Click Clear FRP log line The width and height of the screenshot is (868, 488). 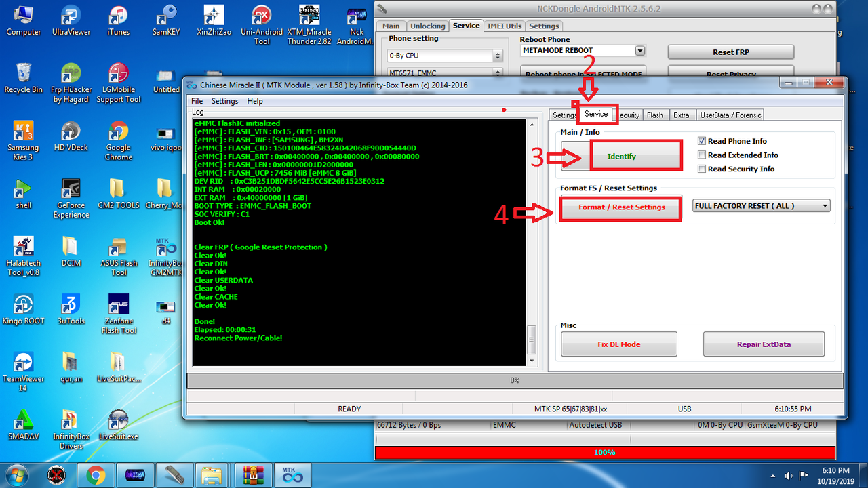tap(260, 247)
